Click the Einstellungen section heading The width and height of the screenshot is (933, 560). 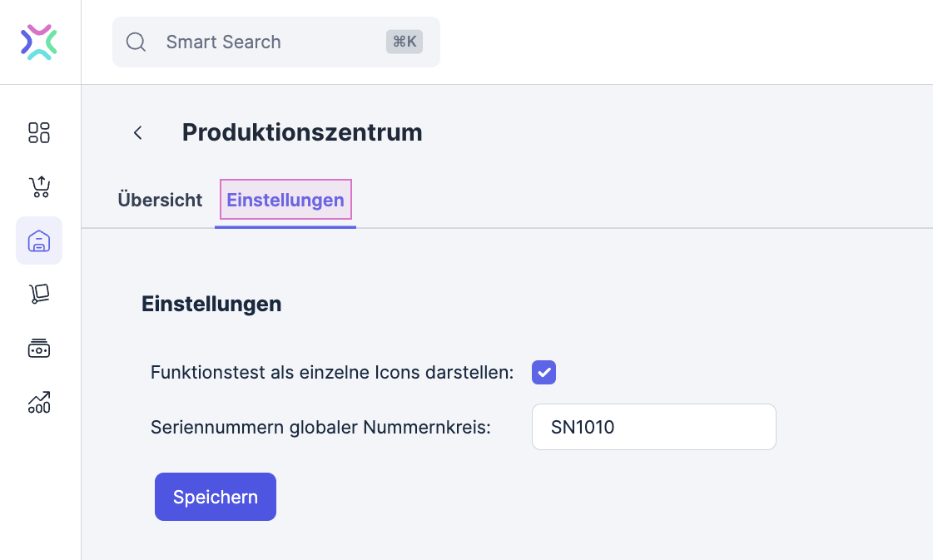(211, 305)
